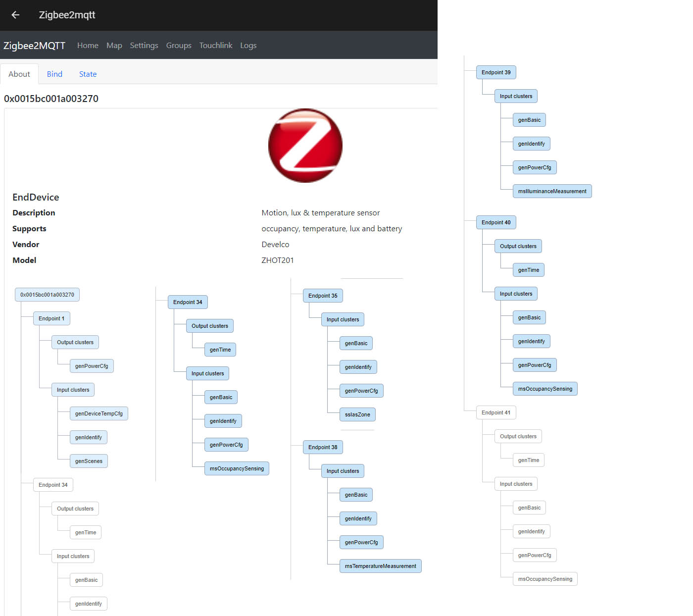Open the Map page
Viewport: 693px width, 616px height.
point(114,45)
